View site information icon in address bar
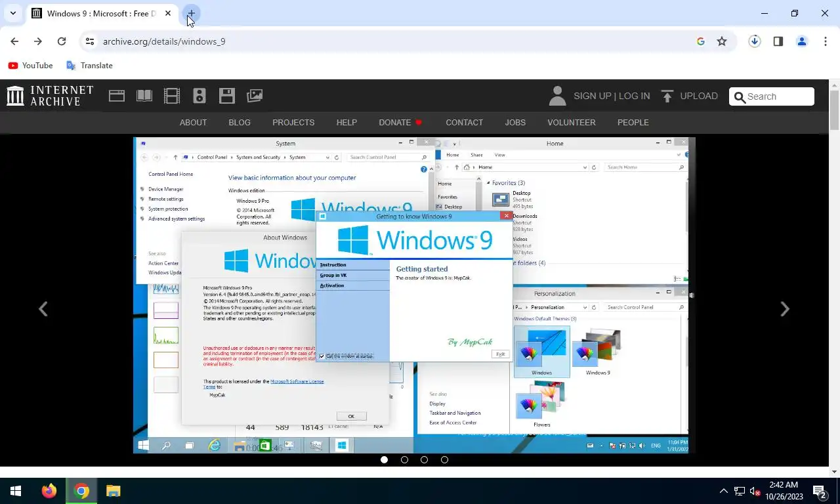Viewport: 840px width, 504px height. coord(91,41)
